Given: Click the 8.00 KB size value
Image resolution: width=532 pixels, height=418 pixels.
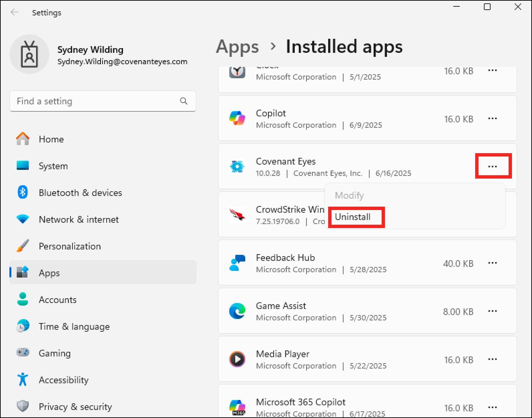Looking at the screenshot, I should 458,312.
